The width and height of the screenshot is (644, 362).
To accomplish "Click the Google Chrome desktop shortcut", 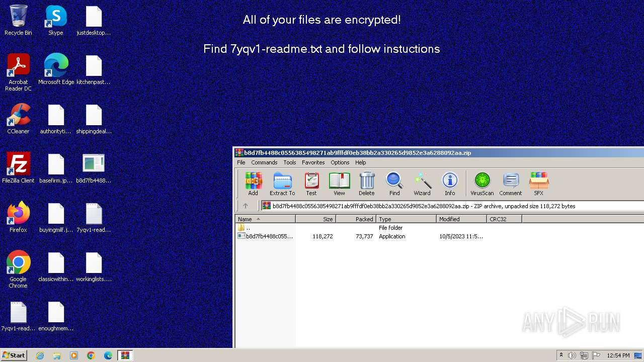I will [18, 269].
